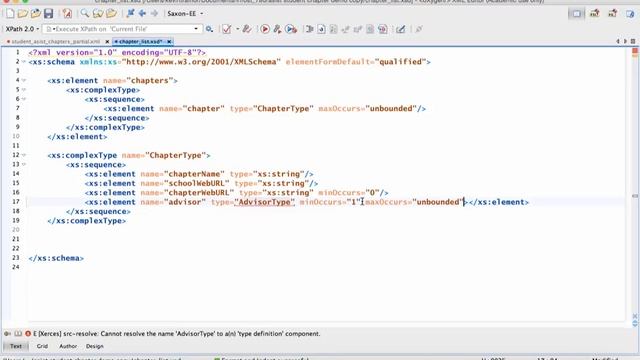This screenshot has height=360, width=640.
Task: Click the red error icon beside the message
Action: tap(28, 334)
